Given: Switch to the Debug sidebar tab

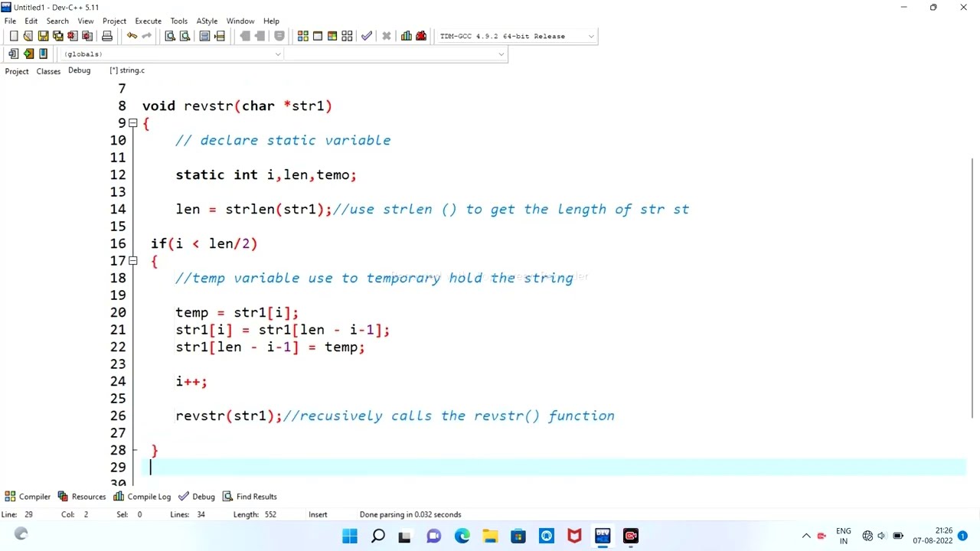Looking at the screenshot, I should [x=79, y=70].
